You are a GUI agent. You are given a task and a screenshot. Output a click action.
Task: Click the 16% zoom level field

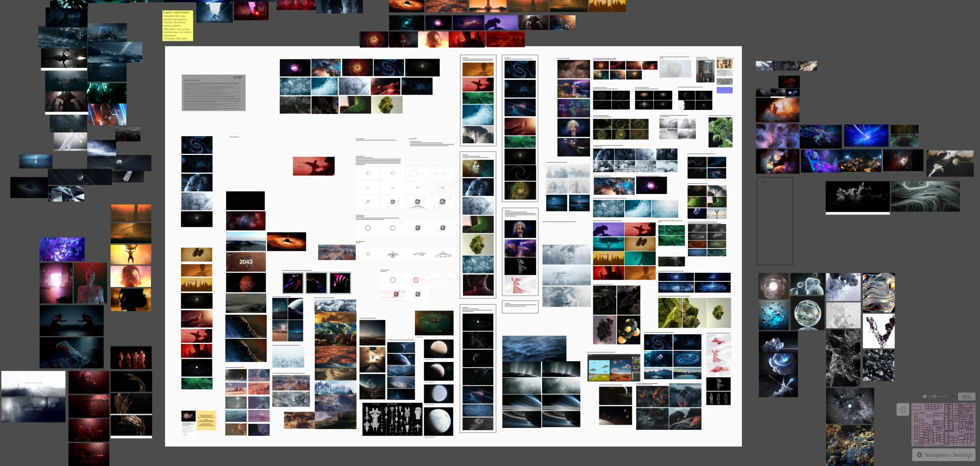966,397
